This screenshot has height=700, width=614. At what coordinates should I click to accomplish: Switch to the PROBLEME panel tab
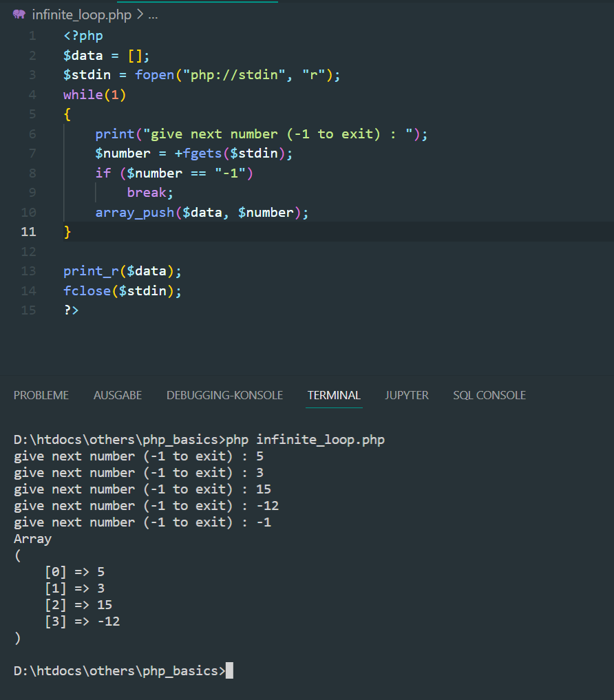click(41, 396)
